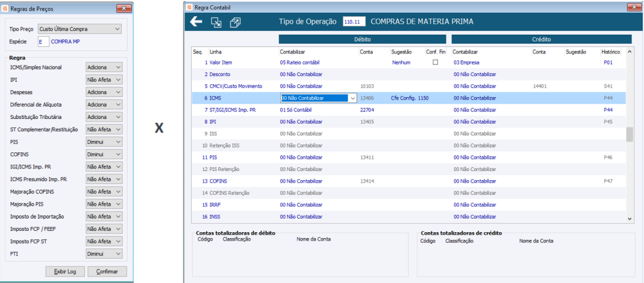This screenshot has height=283, width=644.
Task: Open the ICMS Presumido Imp. PR dropdown
Action: tap(104, 179)
